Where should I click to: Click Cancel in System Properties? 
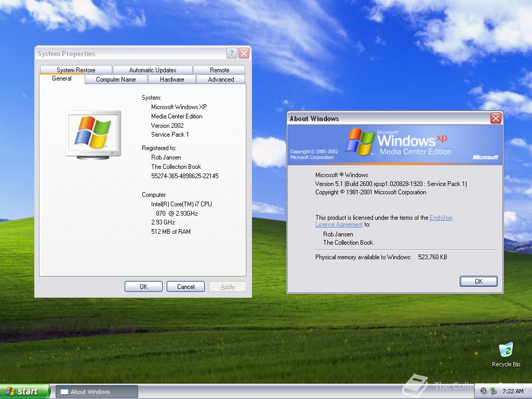185,286
